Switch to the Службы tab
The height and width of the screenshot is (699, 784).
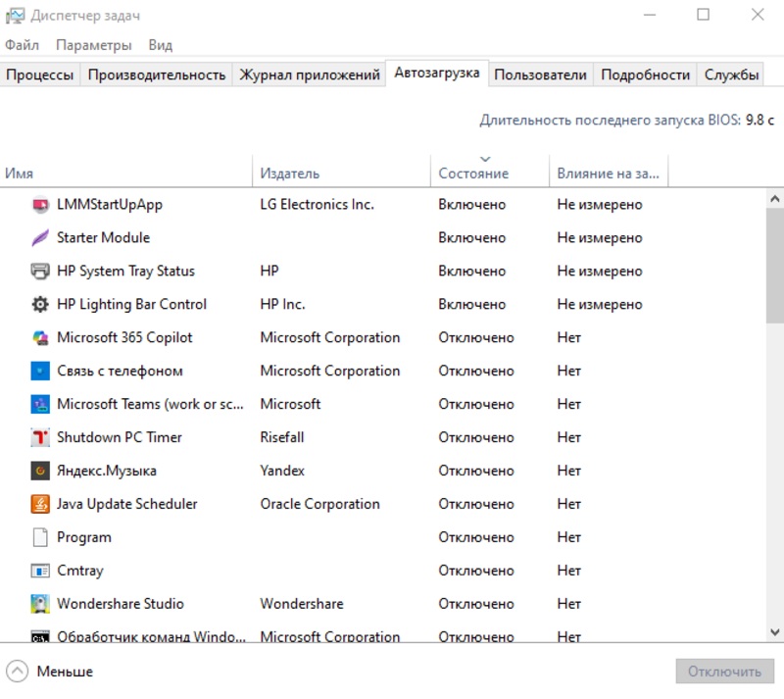pyautogui.click(x=731, y=75)
